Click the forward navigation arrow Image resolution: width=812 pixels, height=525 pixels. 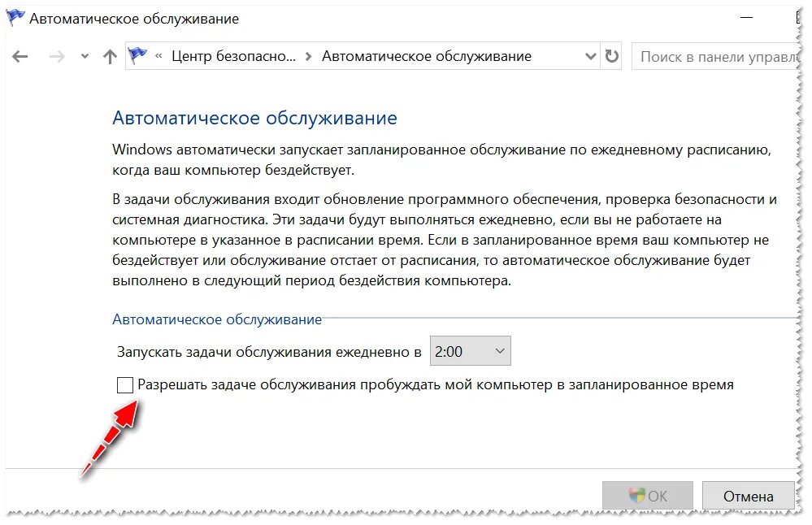pos(56,56)
